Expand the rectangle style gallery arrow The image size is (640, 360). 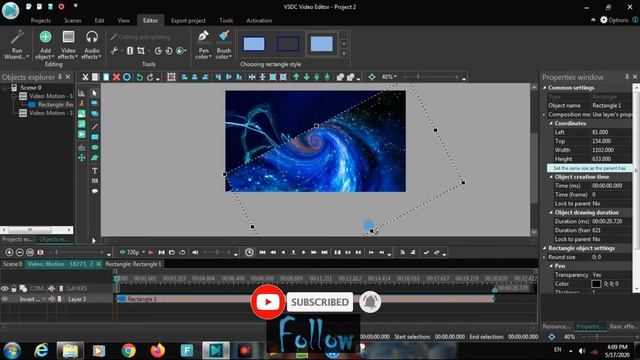pos(344,53)
